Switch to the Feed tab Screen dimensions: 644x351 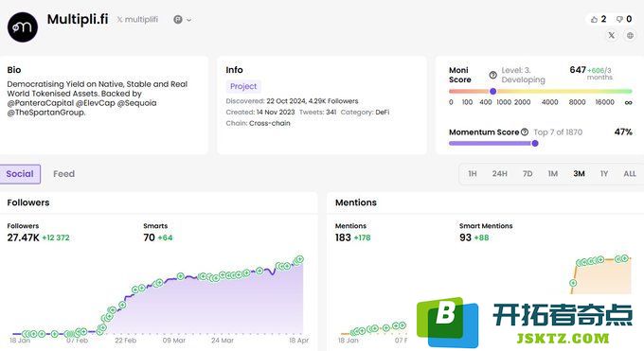pyautogui.click(x=63, y=174)
